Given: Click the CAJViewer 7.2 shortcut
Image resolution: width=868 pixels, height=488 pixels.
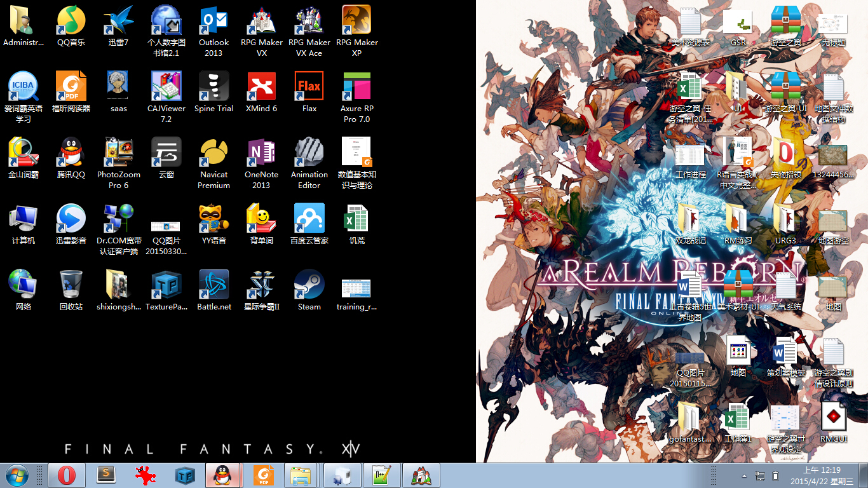Looking at the screenshot, I should pos(166,98).
